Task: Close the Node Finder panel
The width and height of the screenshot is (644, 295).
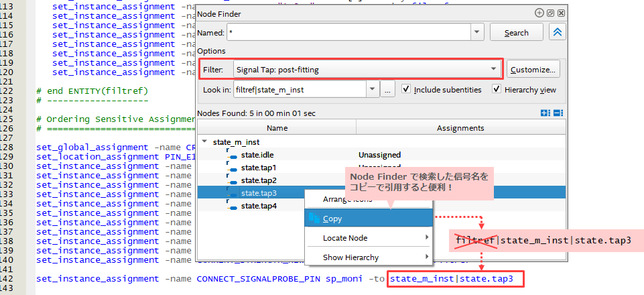Action: tap(561, 13)
